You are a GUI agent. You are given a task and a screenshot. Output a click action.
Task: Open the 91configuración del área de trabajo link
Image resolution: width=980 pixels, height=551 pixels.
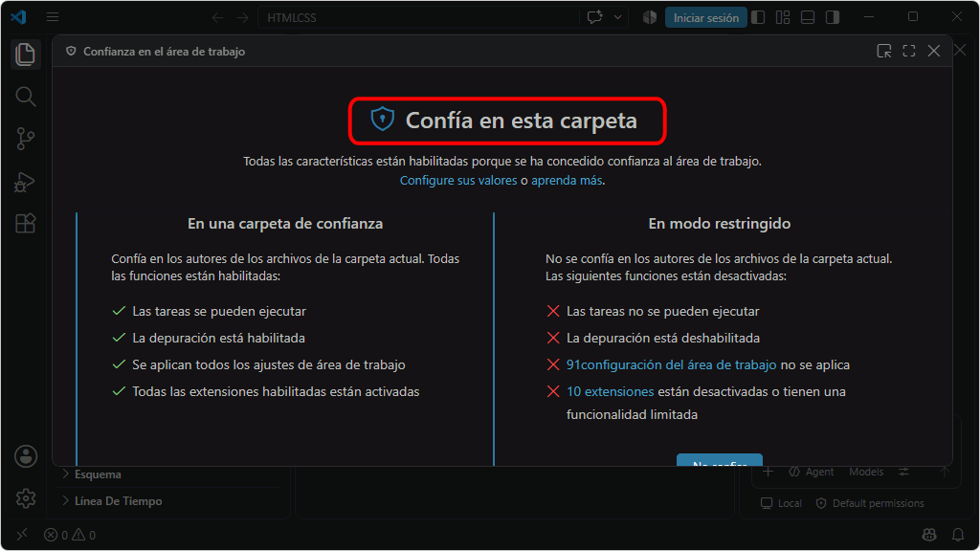[671, 364]
